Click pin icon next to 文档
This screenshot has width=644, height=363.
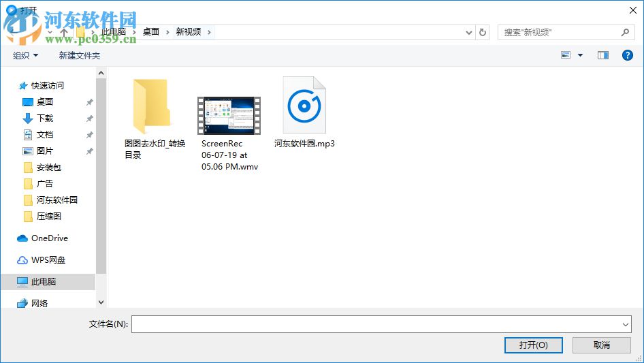point(89,135)
